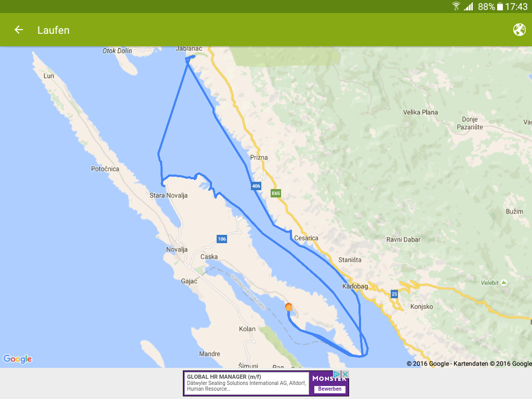The width and height of the screenshot is (532, 399).
Task: Close the ad with the X icon
Action: coord(345,374)
